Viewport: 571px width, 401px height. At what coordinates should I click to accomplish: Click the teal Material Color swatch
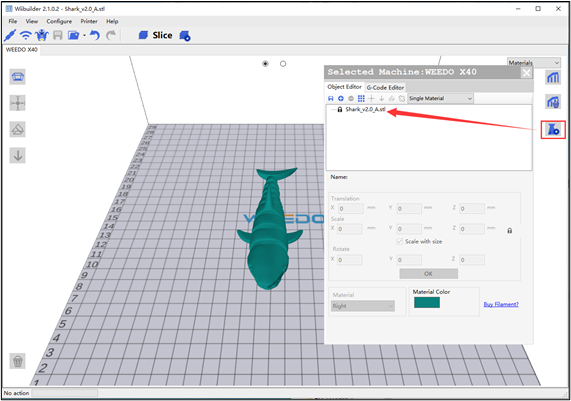(x=427, y=302)
